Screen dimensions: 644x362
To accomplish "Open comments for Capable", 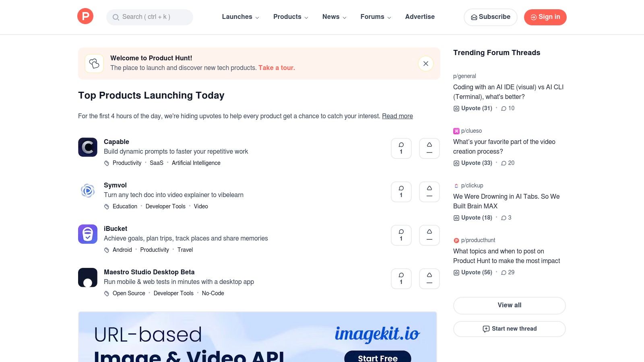I will tap(401, 148).
